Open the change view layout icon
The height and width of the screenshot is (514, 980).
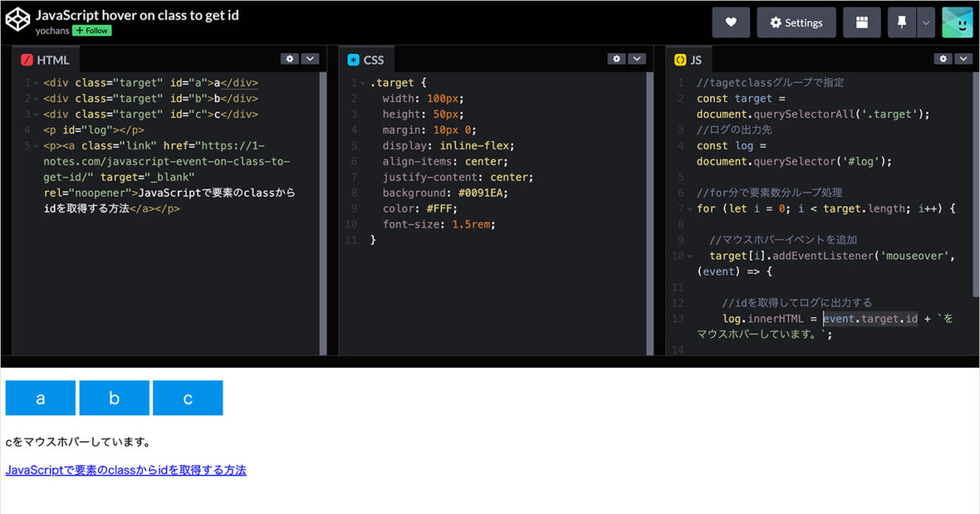pyautogui.click(x=862, y=22)
